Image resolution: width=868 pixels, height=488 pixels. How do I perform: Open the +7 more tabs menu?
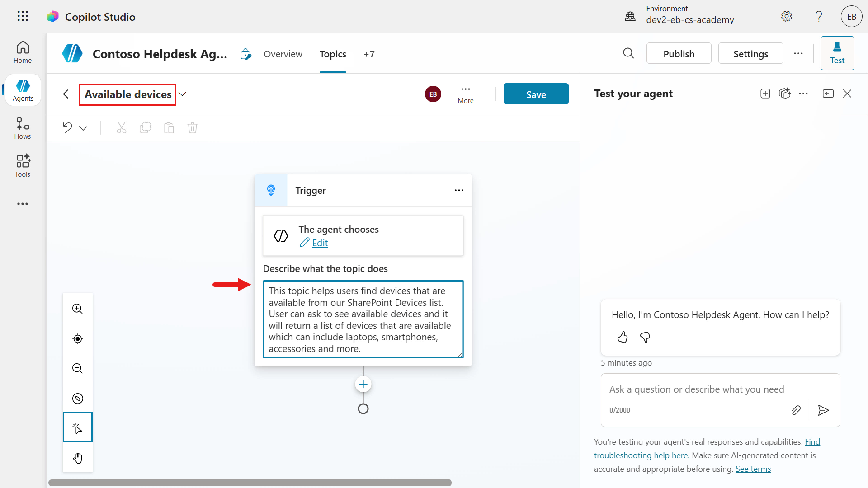pyautogui.click(x=369, y=54)
